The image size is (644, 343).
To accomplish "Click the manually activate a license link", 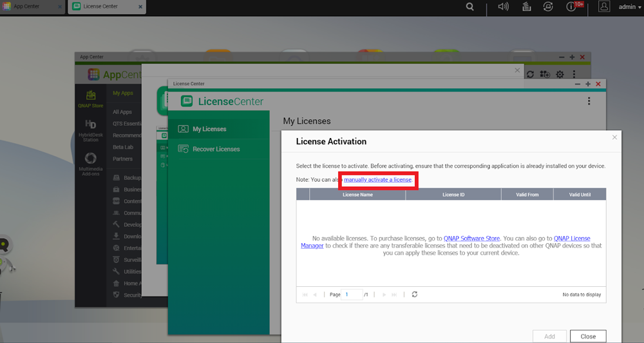I will (x=377, y=179).
